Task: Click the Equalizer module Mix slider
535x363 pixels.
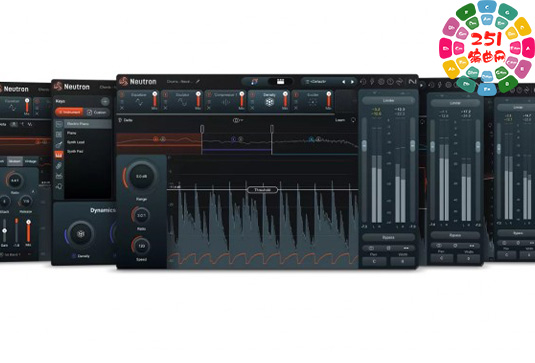Action: point(155,99)
